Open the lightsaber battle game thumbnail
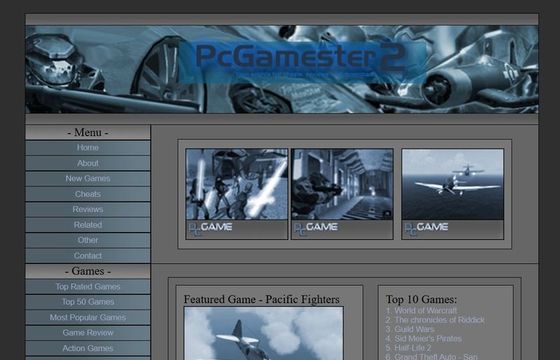The height and width of the screenshot is (360, 560). tap(237, 184)
